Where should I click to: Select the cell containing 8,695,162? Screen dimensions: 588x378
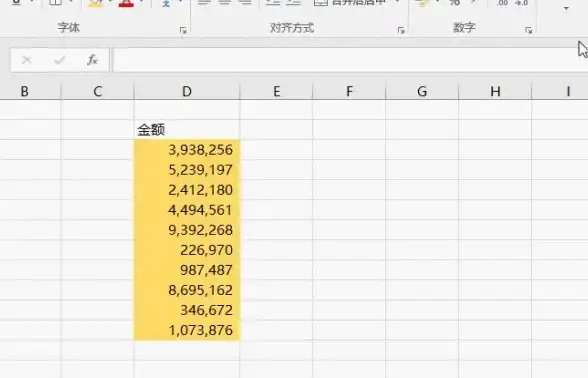[187, 290]
